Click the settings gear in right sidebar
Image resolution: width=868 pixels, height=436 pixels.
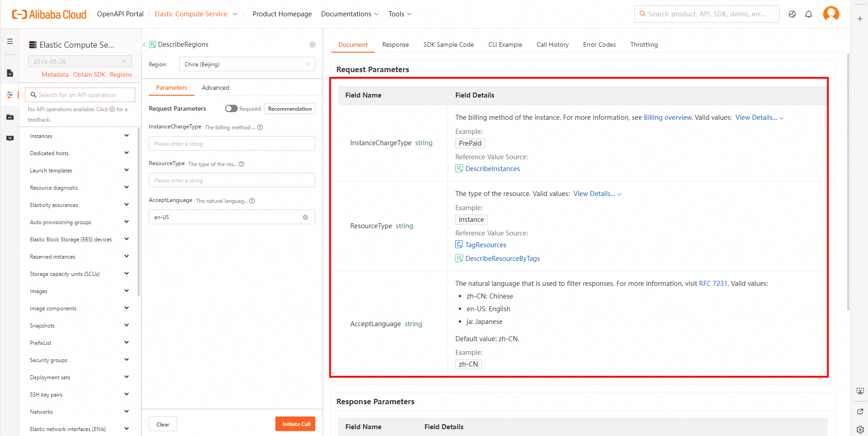coord(860,429)
